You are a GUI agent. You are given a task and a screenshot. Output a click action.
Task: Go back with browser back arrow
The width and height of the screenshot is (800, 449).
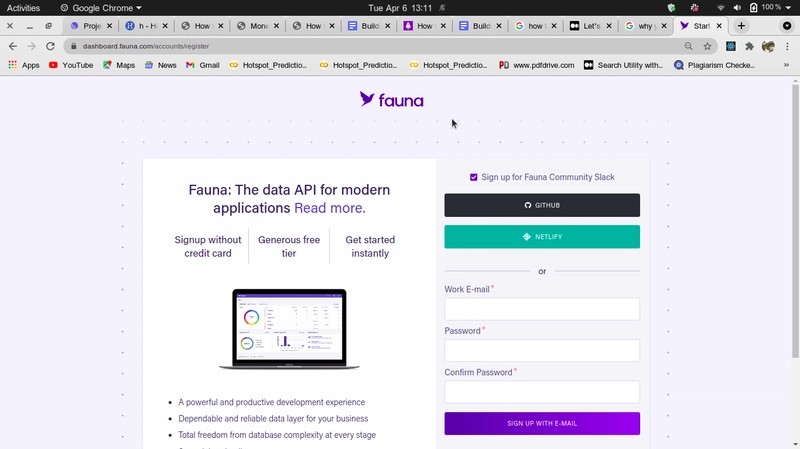pyautogui.click(x=13, y=46)
